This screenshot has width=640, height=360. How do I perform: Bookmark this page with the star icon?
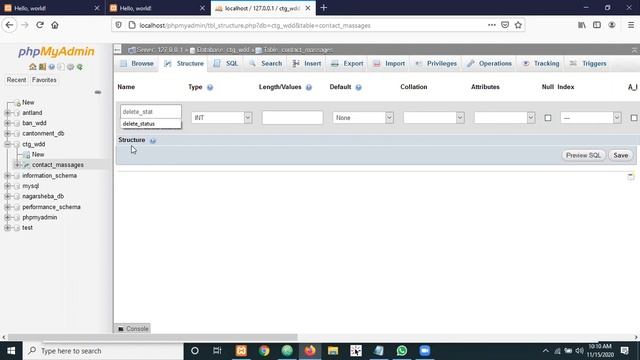[518, 25]
